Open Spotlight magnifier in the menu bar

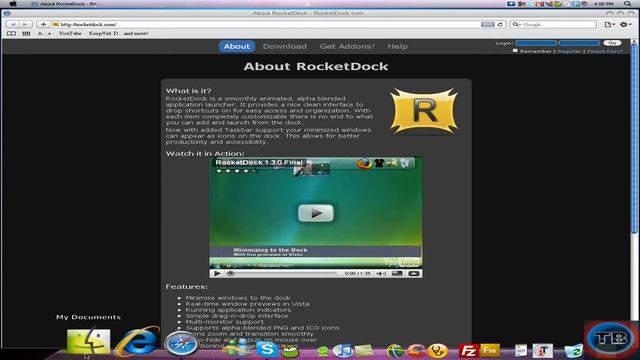click(627, 4)
